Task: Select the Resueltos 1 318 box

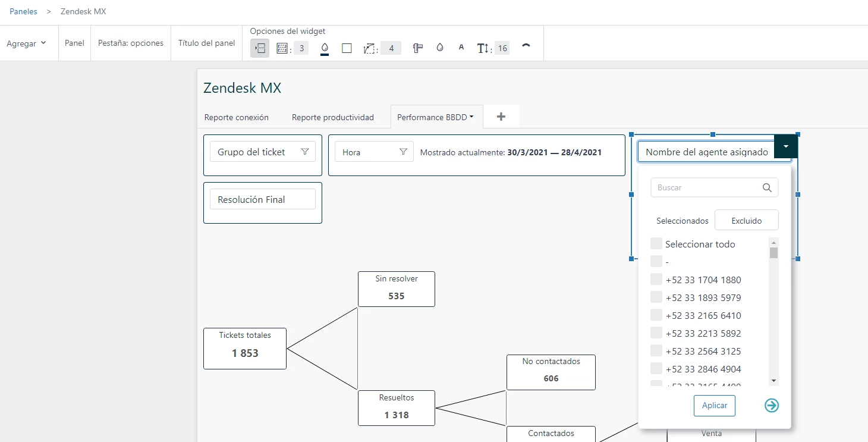Action: pyautogui.click(x=397, y=408)
